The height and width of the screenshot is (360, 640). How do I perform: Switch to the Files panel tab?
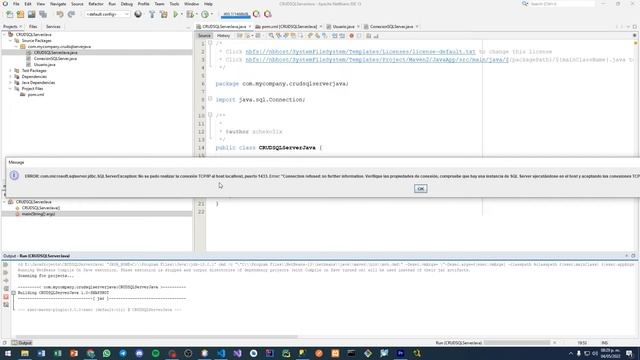33,27
